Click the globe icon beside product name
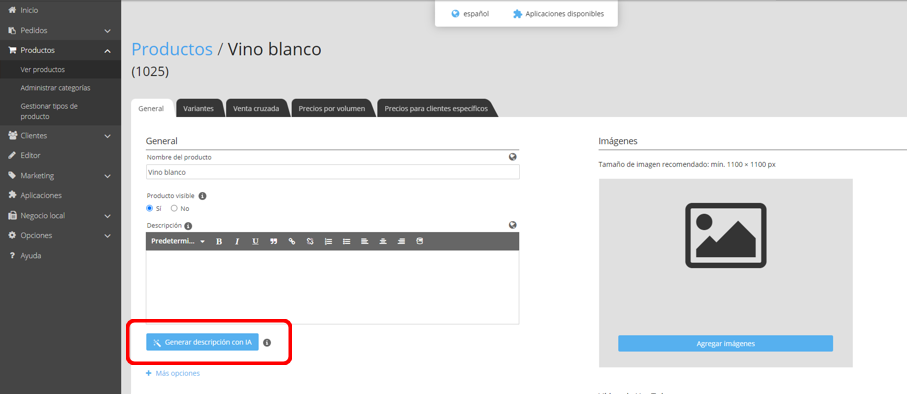This screenshot has width=909, height=394. (512, 156)
